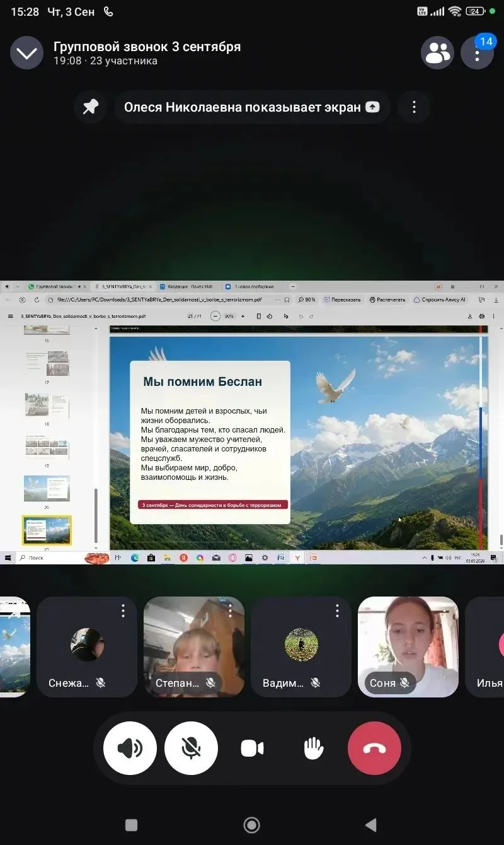Switch to "3_SENTYaBRYa_Den" PDF tab in shared screen
The height and width of the screenshot is (845, 504).
click(123, 286)
